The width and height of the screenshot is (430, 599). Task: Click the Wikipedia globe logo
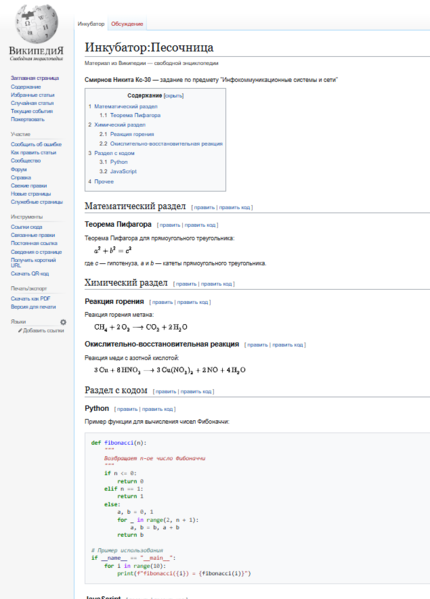(x=36, y=24)
